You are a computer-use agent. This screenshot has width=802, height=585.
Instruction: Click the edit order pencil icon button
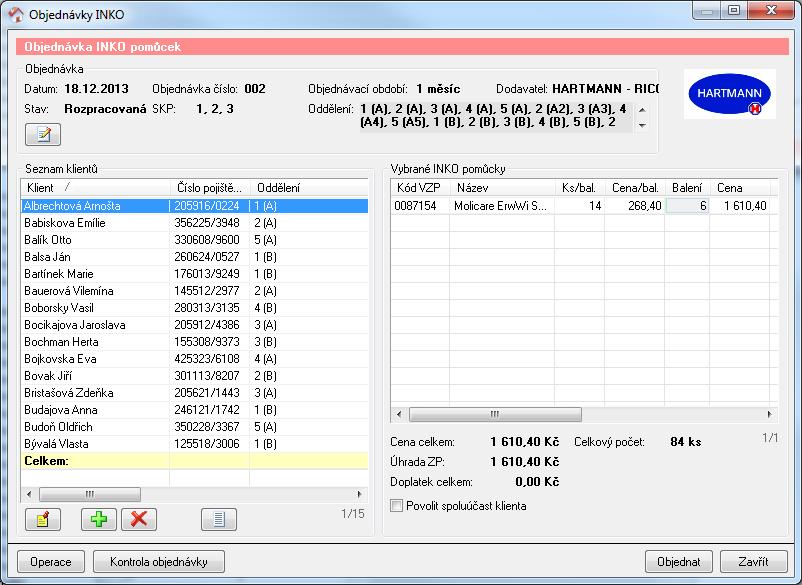[43, 134]
